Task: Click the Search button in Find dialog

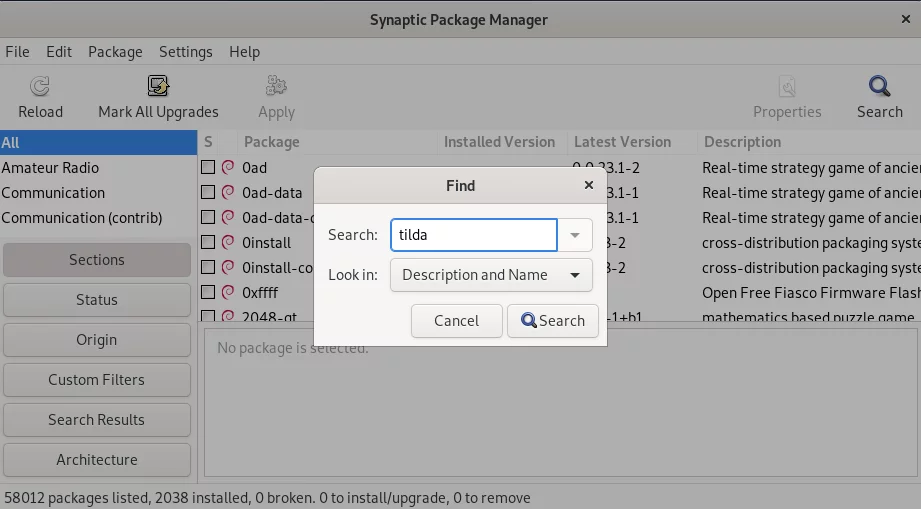Action: click(553, 321)
